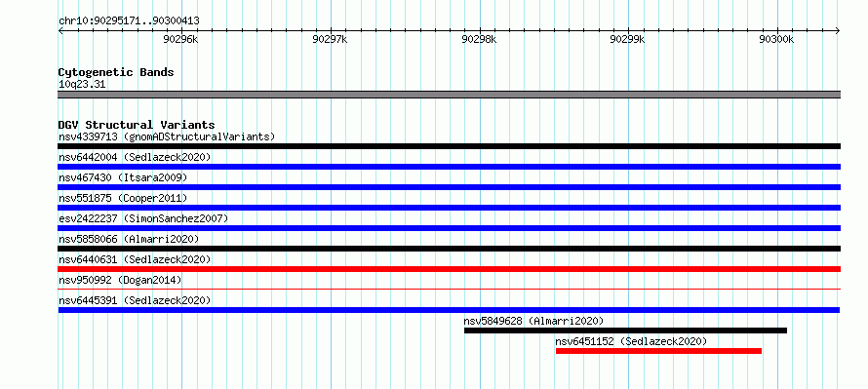Select the blue nsv467430 Itsara2009 bar
The height and width of the screenshot is (389, 868).
[449, 187]
